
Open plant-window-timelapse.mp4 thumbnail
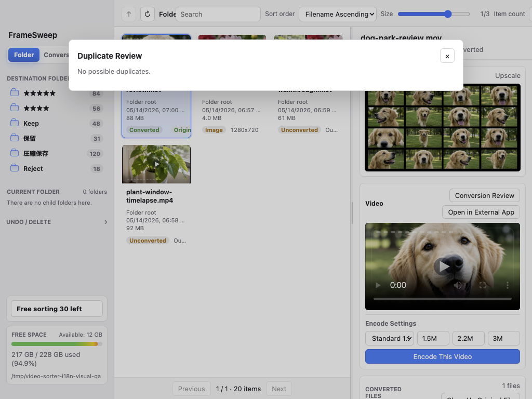click(x=156, y=164)
